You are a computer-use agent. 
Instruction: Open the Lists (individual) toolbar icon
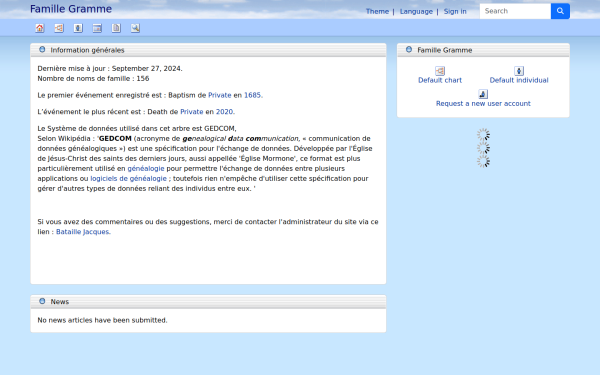click(x=78, y=28)
